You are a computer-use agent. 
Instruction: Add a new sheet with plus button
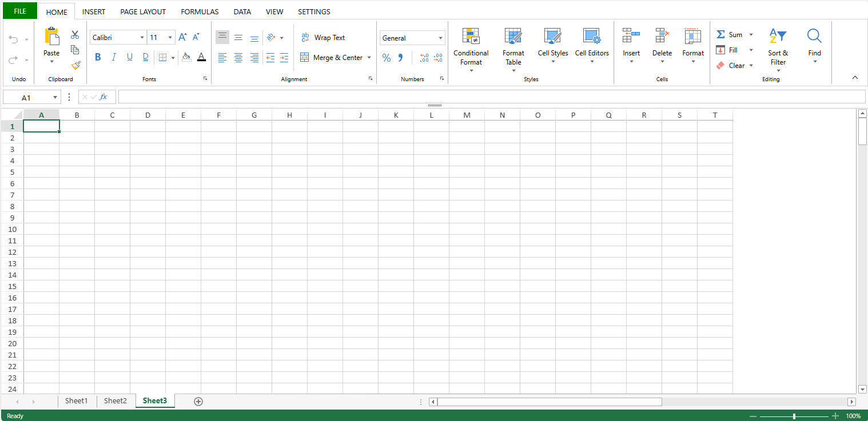198,402
